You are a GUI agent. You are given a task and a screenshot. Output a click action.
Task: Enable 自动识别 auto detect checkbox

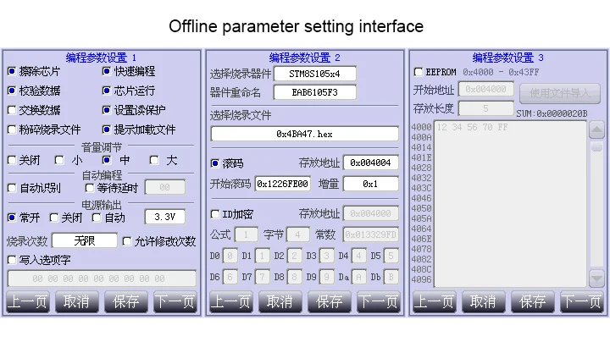coord(12,188)
